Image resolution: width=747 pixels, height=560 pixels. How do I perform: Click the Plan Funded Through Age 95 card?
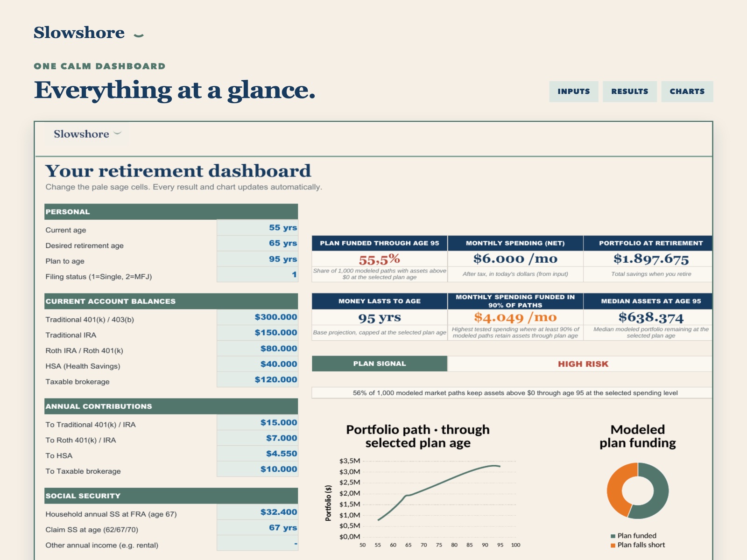380,259
